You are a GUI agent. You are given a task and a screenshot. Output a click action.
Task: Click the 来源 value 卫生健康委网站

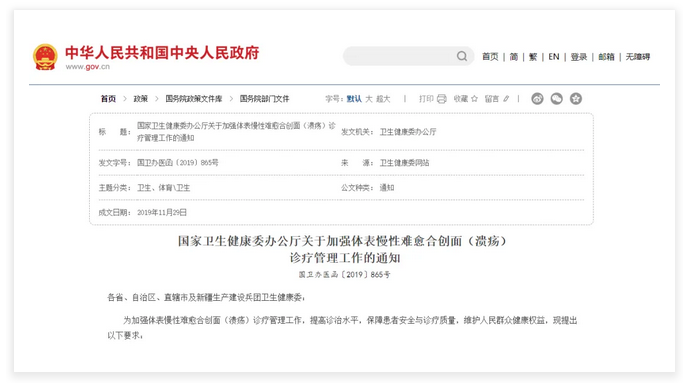click(x=405, y=163)
